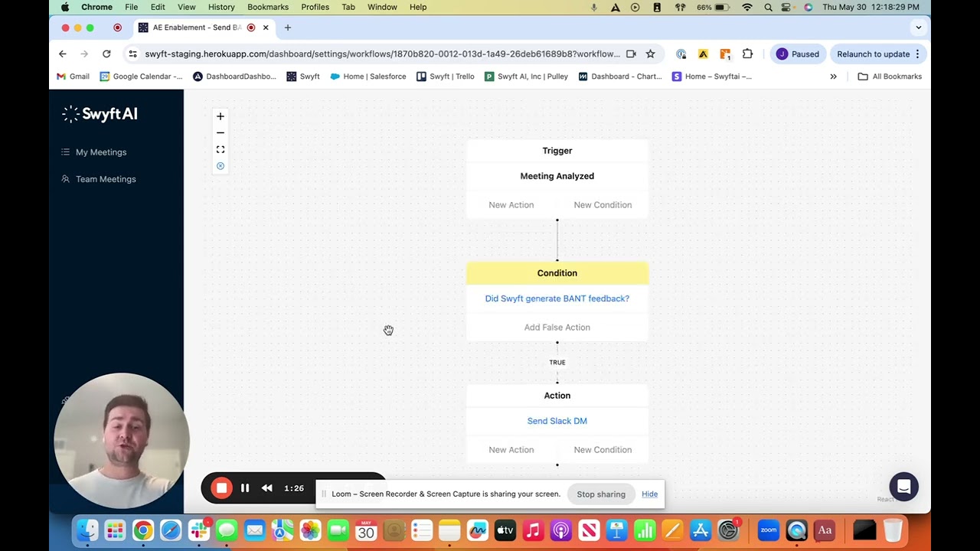Show hidden bookmarks chevron
Screen dimensions: 980x551
pos(833,77)
